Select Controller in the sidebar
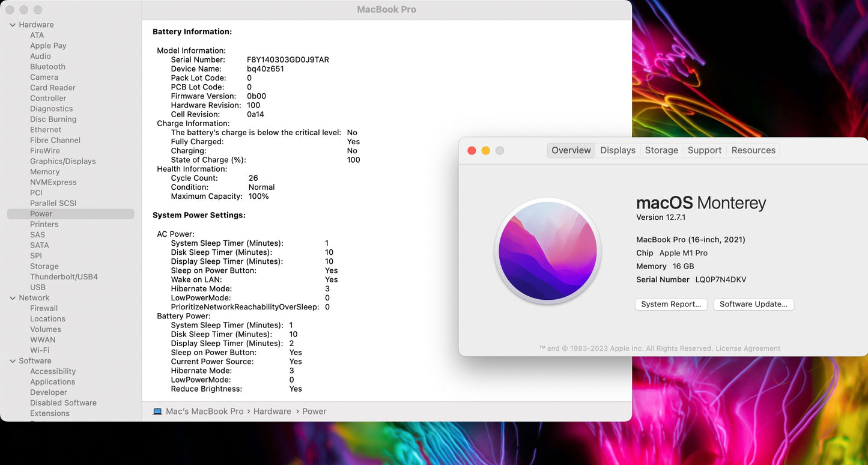 pos(48,98)
